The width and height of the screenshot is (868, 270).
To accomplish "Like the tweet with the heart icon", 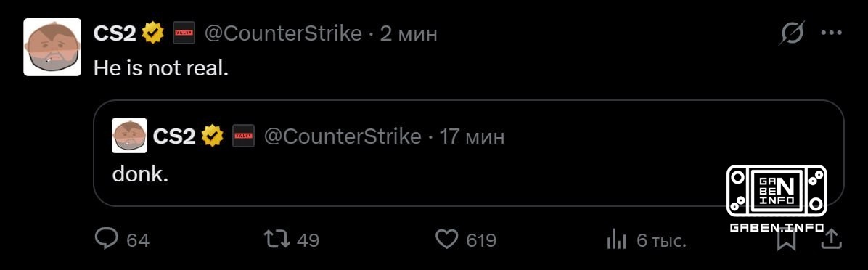I will tap(447, 240).
